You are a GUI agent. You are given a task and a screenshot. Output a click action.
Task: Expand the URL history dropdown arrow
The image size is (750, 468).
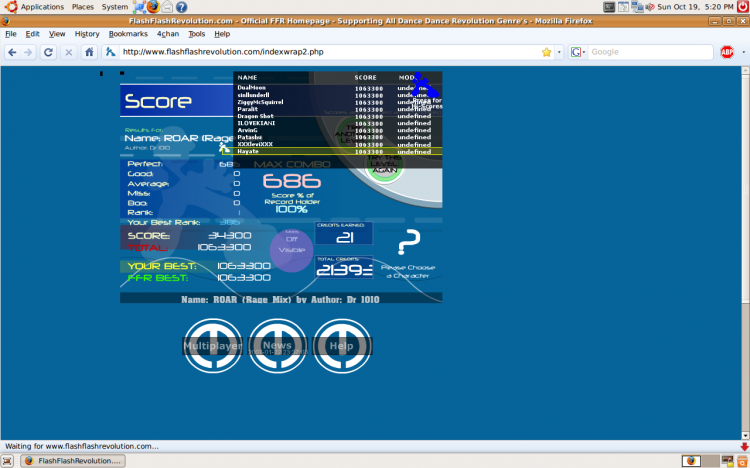point(558,52)
